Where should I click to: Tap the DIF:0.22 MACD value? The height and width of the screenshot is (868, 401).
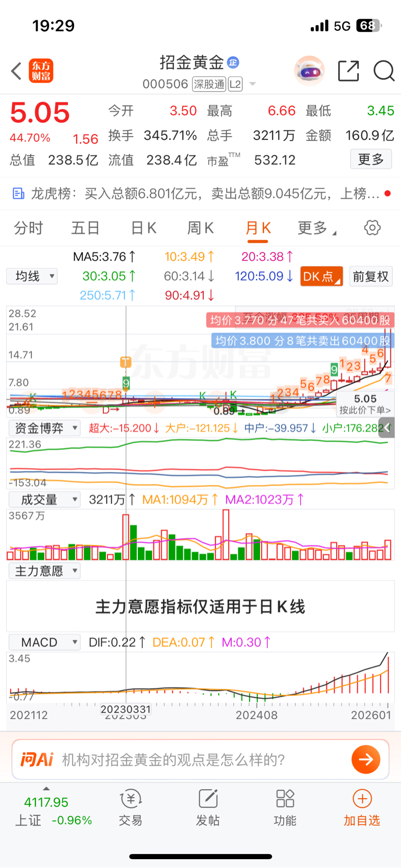click(117, 642)
